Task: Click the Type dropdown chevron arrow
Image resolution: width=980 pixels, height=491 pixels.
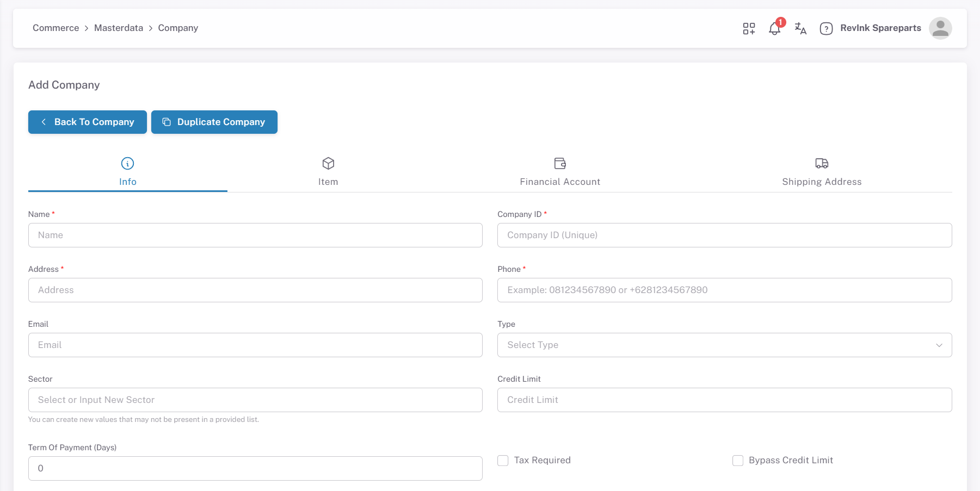Action: [x=939, y=345]
